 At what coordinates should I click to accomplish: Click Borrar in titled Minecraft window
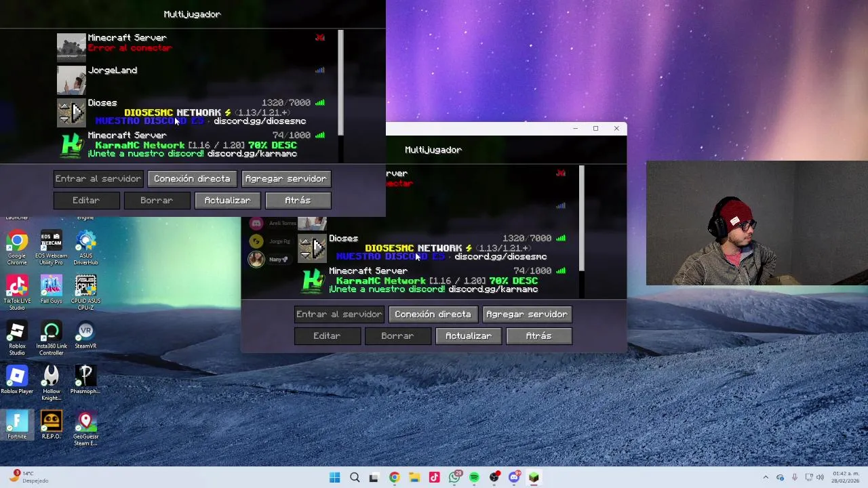tap(397, 335)
